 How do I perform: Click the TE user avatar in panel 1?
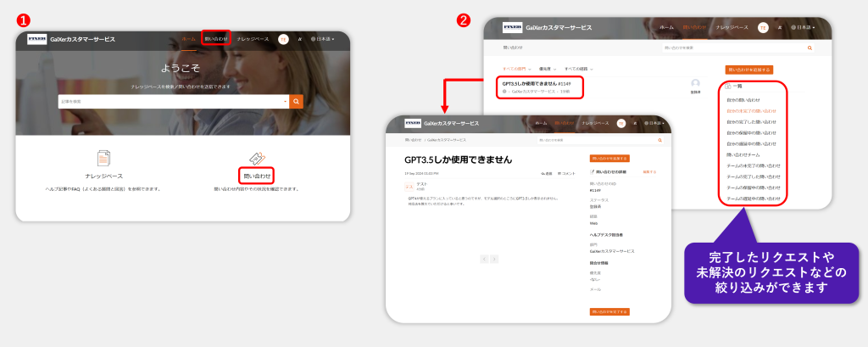click(283, 39)
